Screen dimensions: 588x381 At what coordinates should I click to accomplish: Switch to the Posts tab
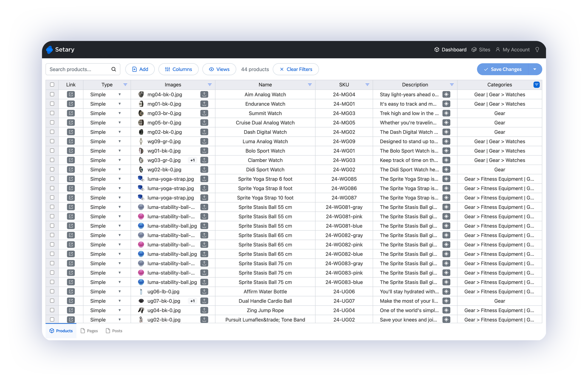(114, 331)
